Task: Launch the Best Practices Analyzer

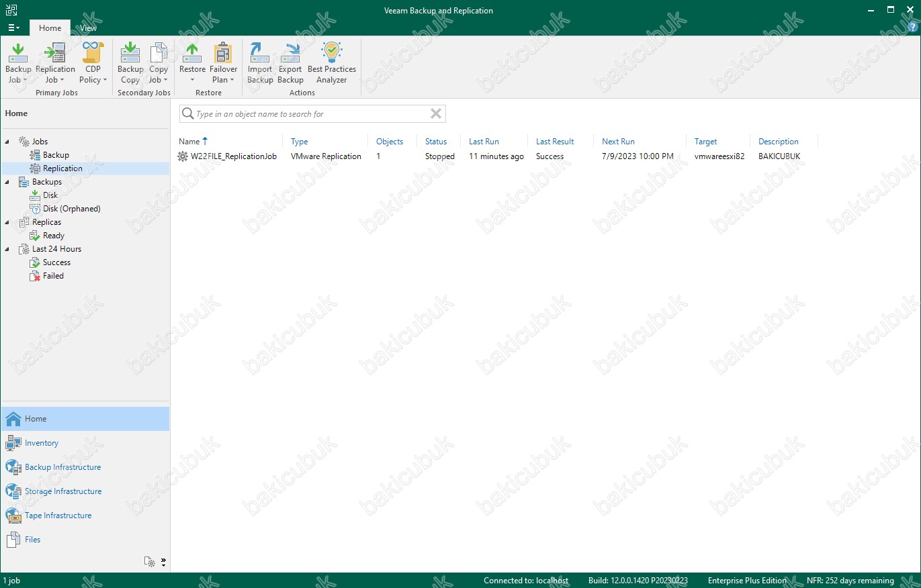Action: click(x=332, y=62)
